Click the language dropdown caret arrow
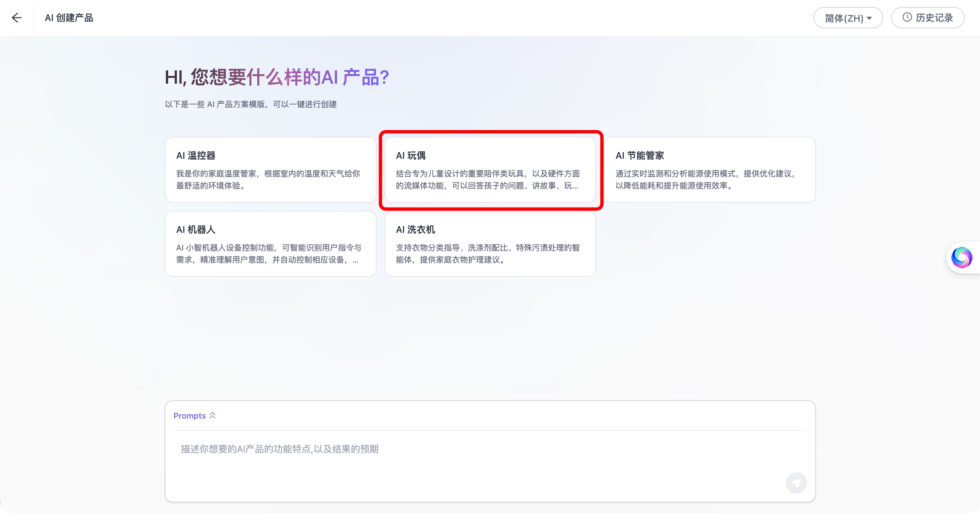980x513 pixels. [869, 18]
